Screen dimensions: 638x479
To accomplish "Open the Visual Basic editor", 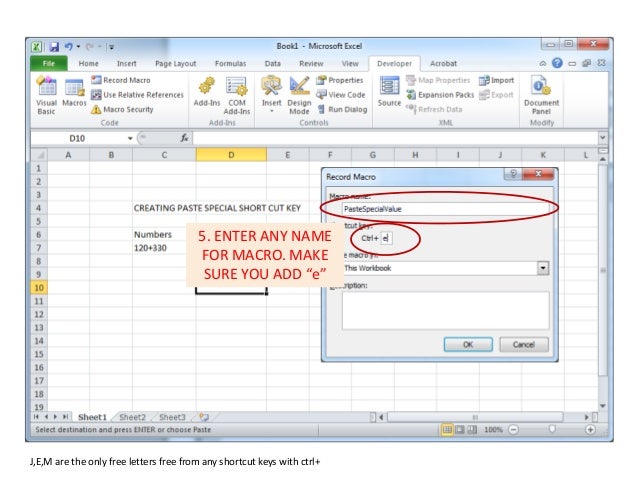I will click(46, 96).
